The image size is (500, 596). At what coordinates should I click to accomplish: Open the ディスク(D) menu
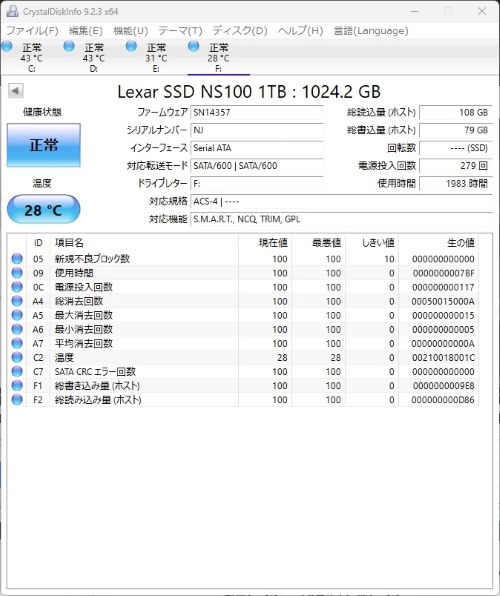tap(240, 30)
